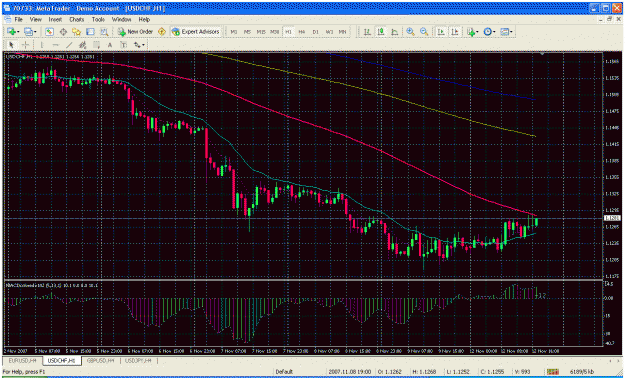Open the Profiles icon
The width and height of the screenshot is (625, 378).
(28, 32)
